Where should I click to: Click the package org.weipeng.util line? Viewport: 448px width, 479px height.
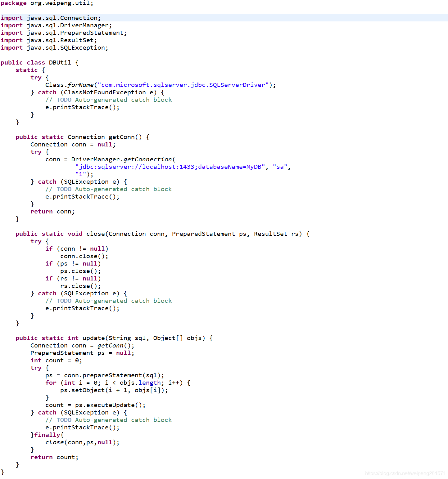point(47,3)
